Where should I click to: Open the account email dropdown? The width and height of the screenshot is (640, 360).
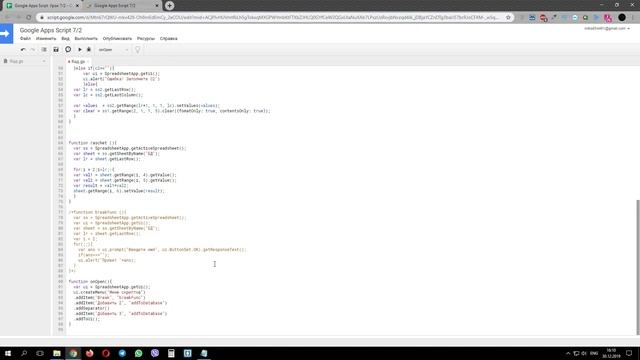607,29
